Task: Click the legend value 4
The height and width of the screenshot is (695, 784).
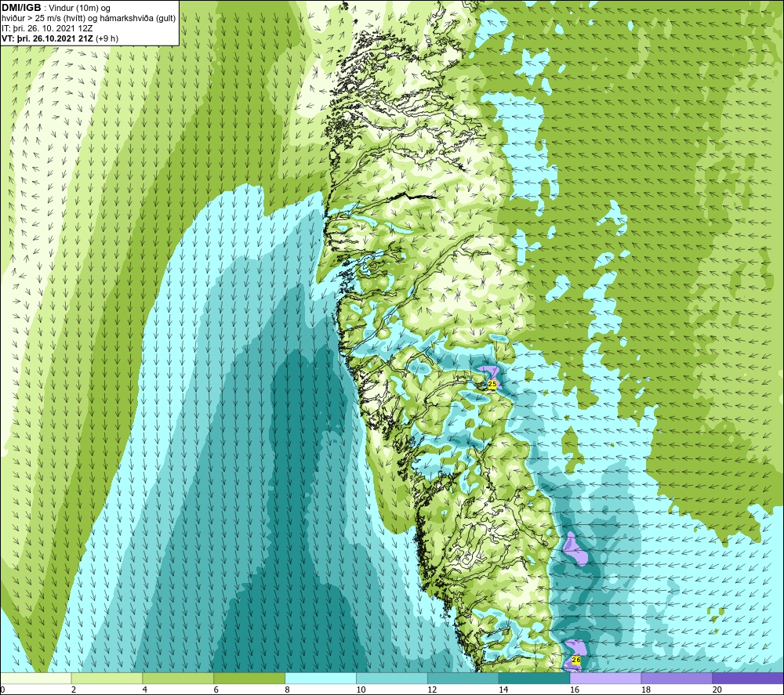Action: click(144, 690)
